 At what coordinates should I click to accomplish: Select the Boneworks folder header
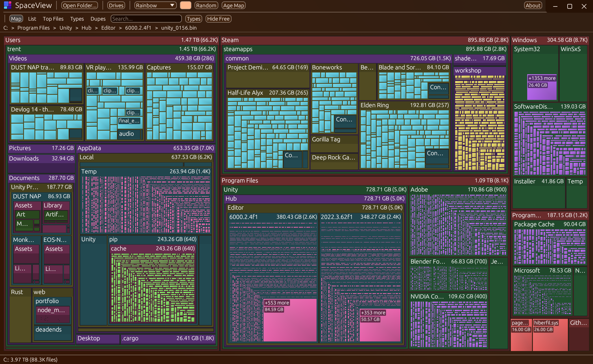334,67
